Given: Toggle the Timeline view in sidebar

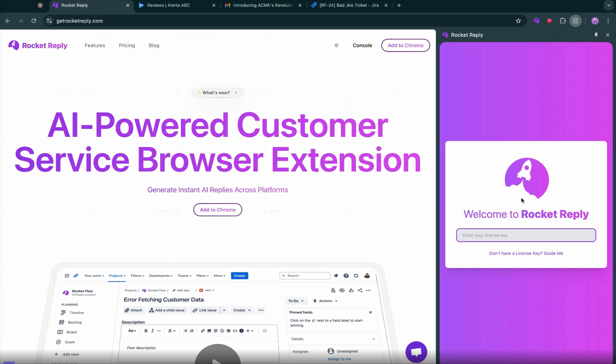Looking at the screenshot, I should point(76,312).
